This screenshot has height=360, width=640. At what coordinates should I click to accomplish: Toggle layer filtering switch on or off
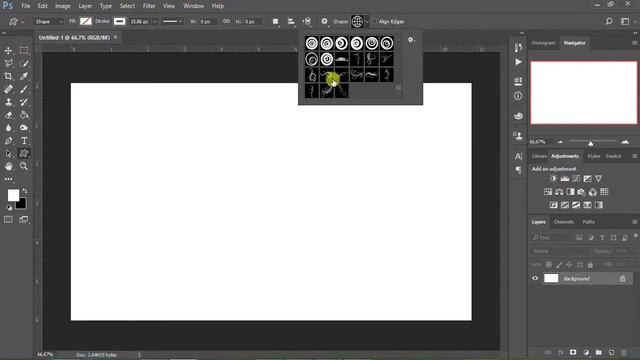click(x=636, y=236)
